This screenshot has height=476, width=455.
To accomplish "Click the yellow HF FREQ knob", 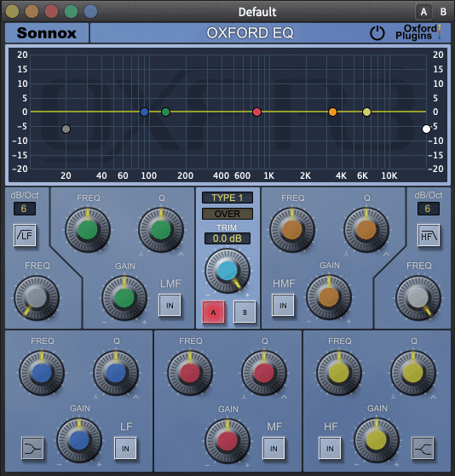I will [339, 373].
